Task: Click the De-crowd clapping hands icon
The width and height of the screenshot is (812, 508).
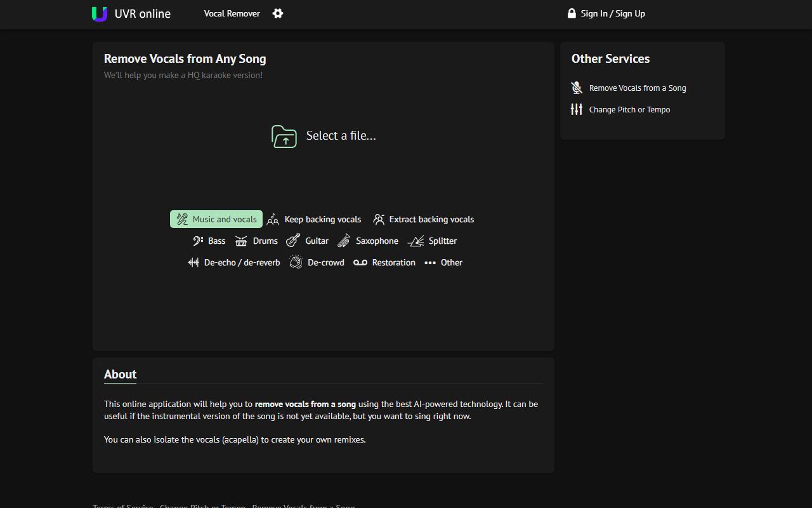Action: tap(296, 262)
